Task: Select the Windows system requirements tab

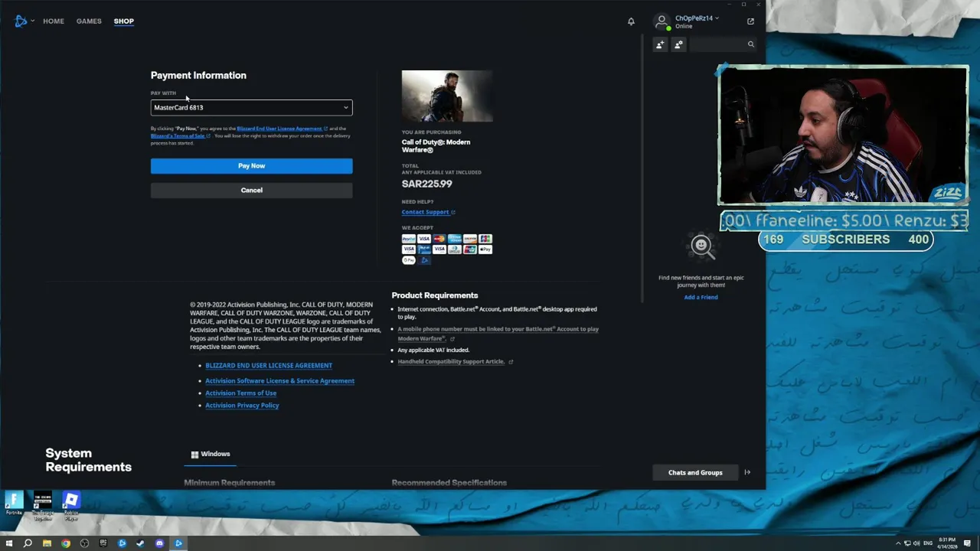Action: [x=211, y=455]
